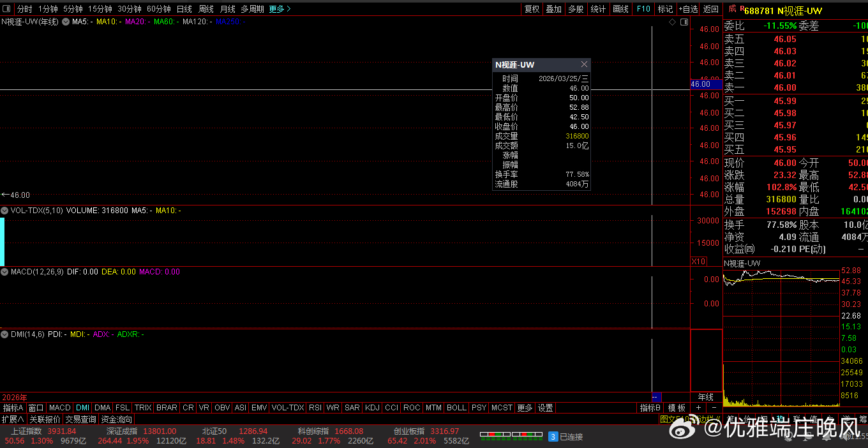Select the 指标A indicator group
Image resolution: width=868 pixels, height=448 pixels.
[13, 408]
